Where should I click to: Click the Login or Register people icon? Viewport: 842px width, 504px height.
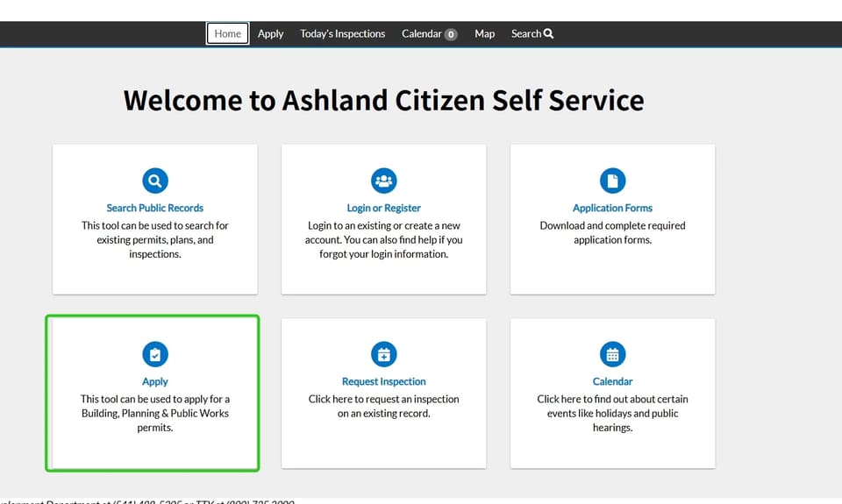click(384, 181)
